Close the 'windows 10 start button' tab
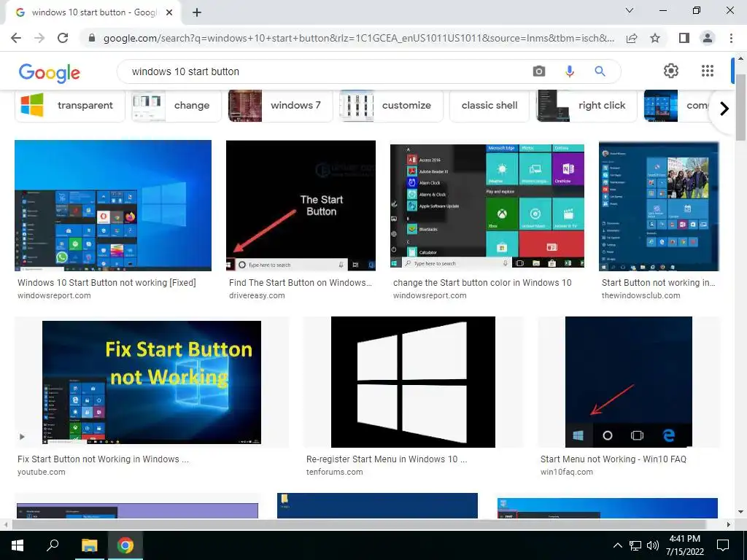Image resolution: width=747 pixels, height=560 pixels. pyautogui.click(x=169, y=12)
